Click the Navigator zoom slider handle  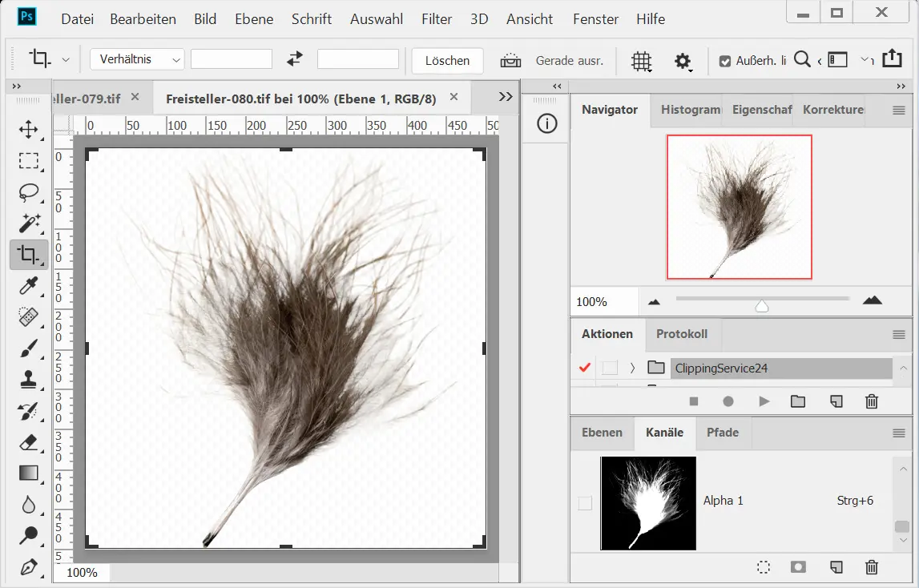[x=762, y=306]
